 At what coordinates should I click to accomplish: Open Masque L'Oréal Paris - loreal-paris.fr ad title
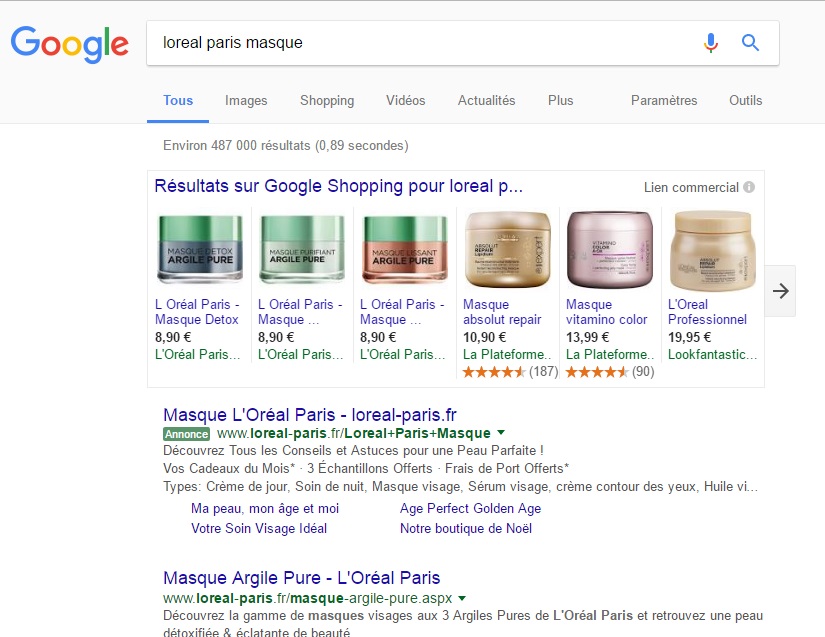click(310, 415)
